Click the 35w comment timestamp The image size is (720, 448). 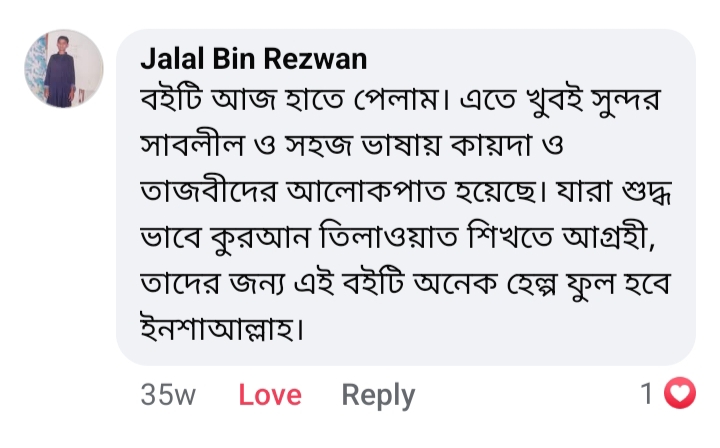168,395
